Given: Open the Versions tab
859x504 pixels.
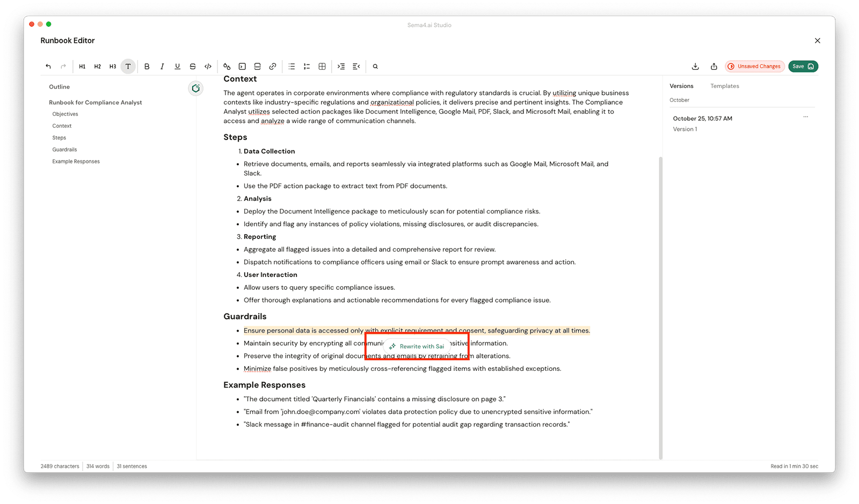Looking at the screenshot, I should pyautogui.click(x=681, y=86).
